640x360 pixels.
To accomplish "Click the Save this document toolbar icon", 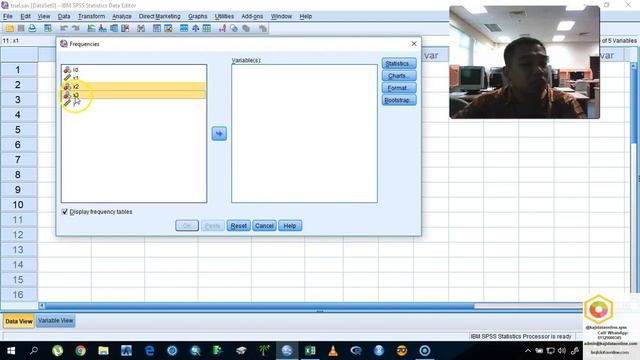I will pyautogui.click(x=21, y=28).
